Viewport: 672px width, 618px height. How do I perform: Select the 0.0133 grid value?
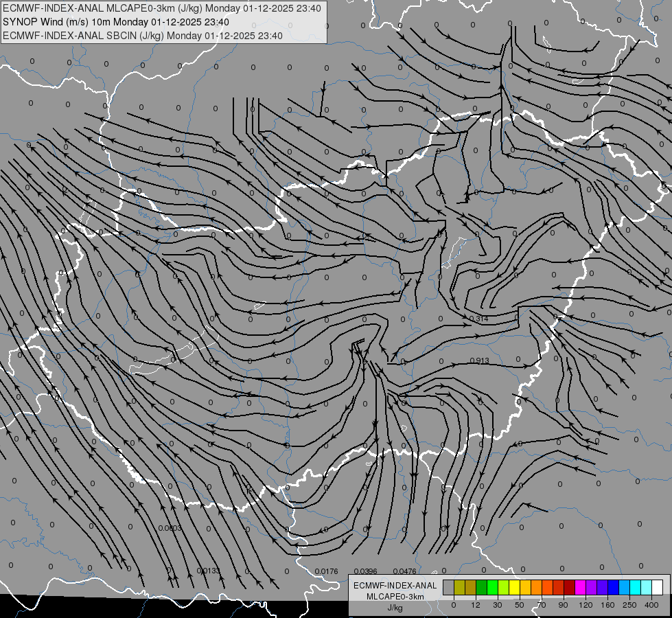coord(208,571)
